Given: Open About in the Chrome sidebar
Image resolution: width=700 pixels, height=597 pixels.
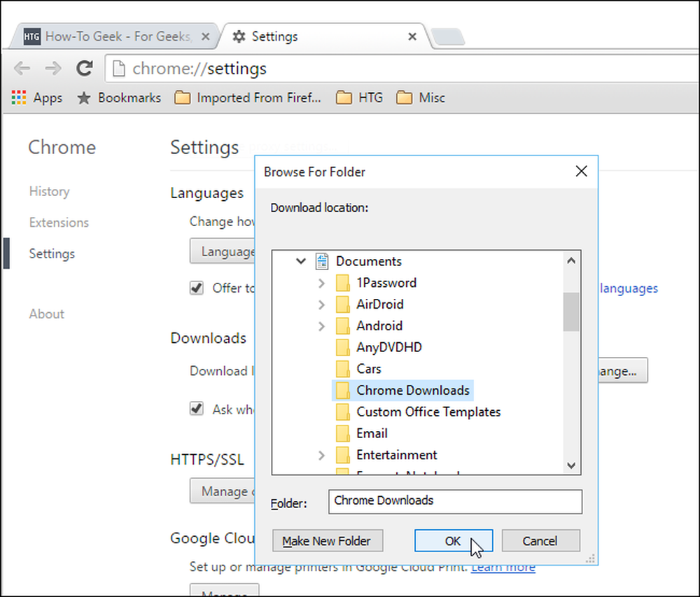Looking at the screenshot, I should [x=46, y=314].
